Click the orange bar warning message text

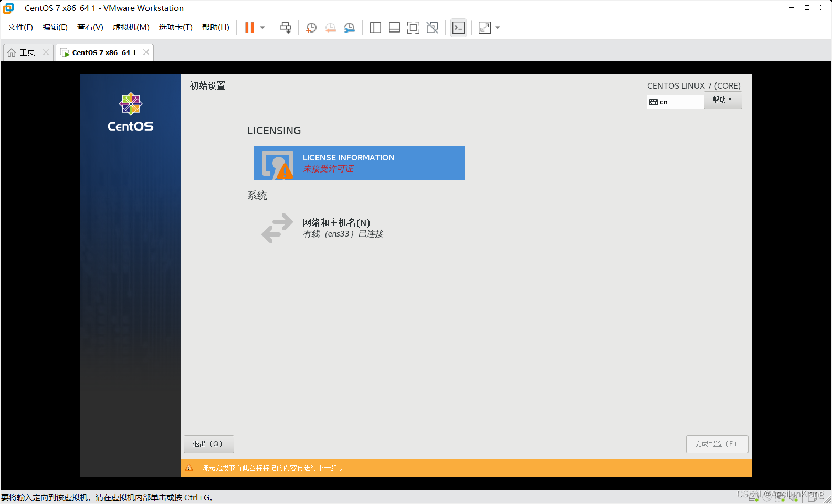tap(272, 468)
